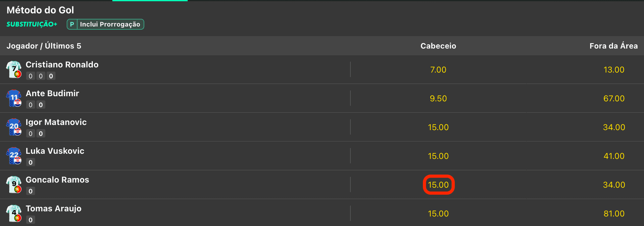Image resolution: width=644 pixels, height=226 pixels.
Task: Click Igor Matanovic's number 20 jersey icon
Action: (x=14, y=127)
